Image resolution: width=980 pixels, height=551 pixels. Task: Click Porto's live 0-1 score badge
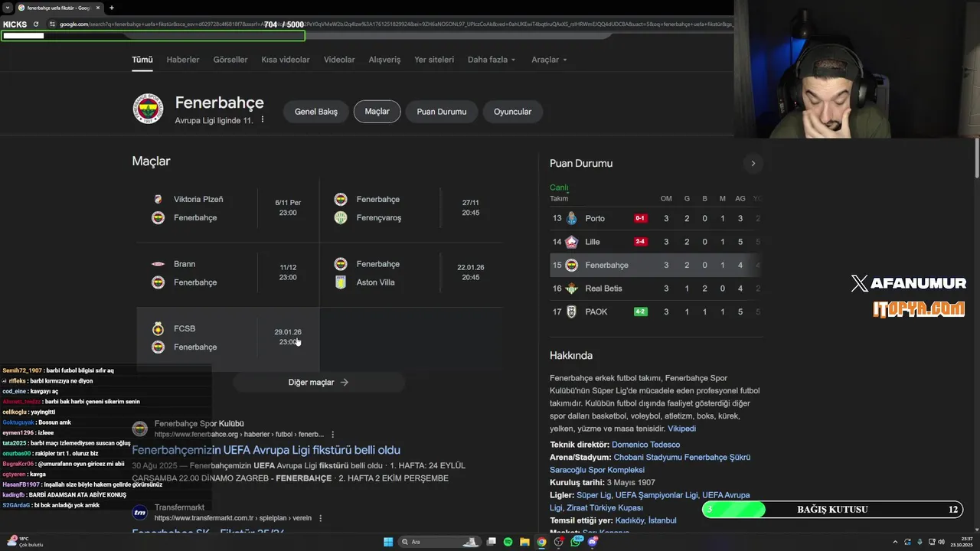pyautogui.click(x=641, y=218)
